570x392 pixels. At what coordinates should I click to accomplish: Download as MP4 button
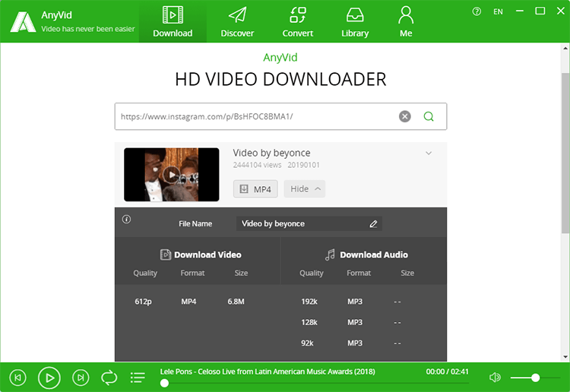click(x=255, y=189)
